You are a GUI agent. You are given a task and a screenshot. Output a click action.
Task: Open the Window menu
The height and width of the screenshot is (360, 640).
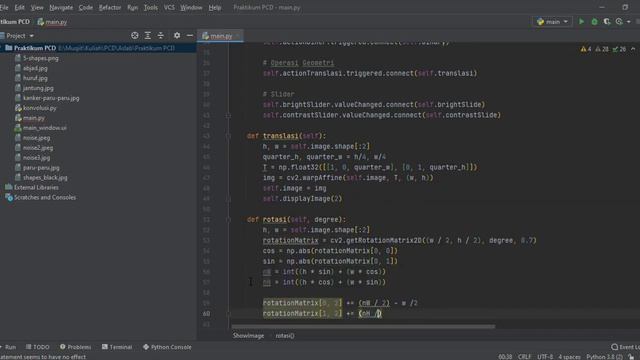click(191, 7)
